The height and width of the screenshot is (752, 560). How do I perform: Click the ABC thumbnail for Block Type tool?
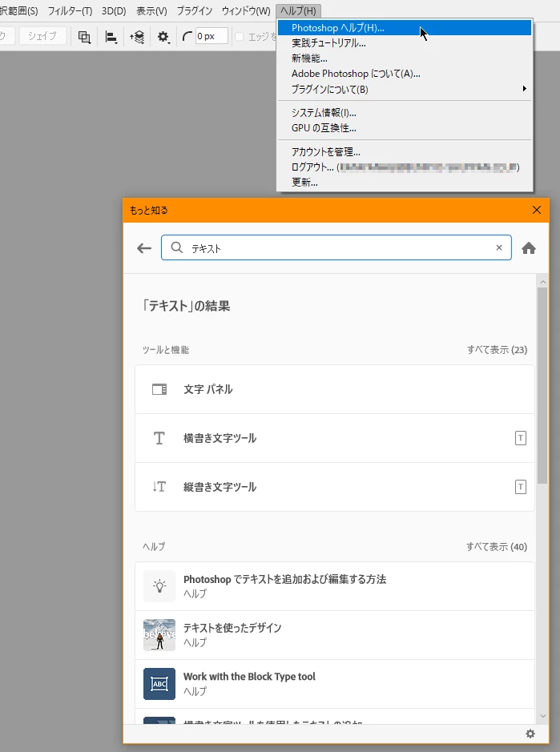pos(159,684)
